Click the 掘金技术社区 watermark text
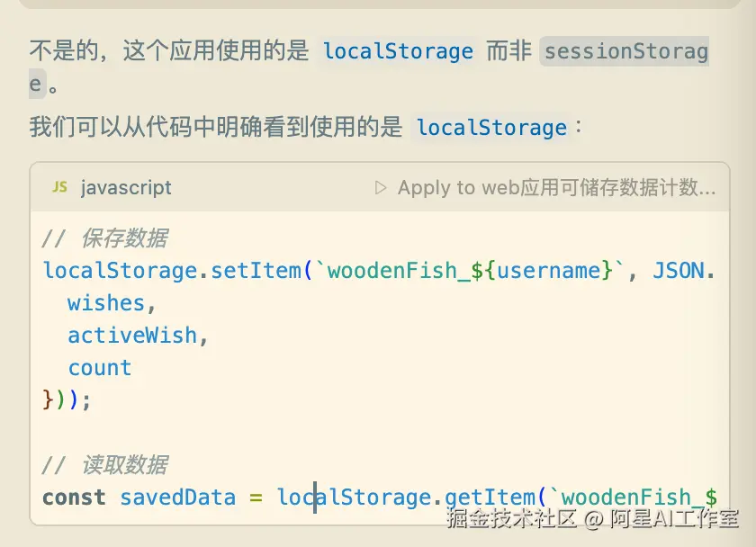 pyautogui.click(x=511, y=518)
